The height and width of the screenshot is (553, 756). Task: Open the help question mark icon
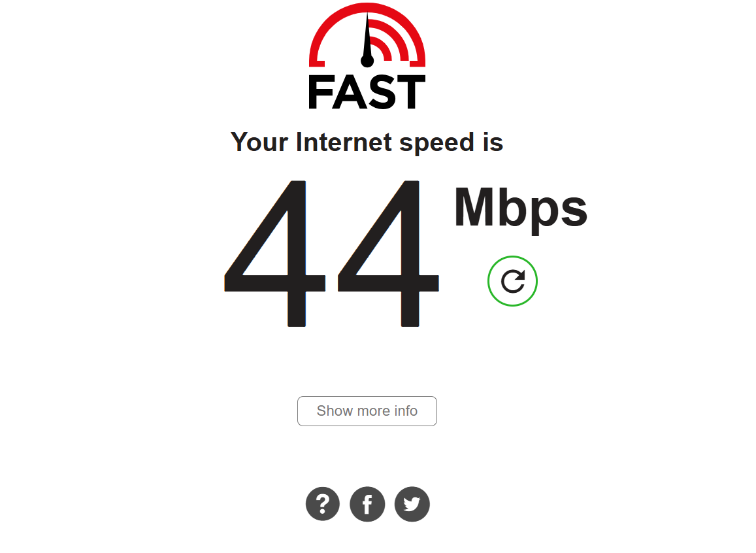(323, 504)
